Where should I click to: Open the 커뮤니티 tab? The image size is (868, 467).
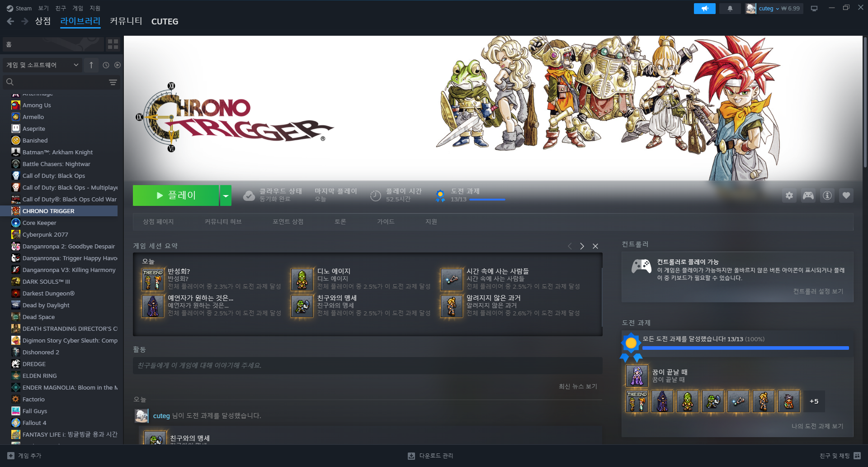(x=126, y=21)
